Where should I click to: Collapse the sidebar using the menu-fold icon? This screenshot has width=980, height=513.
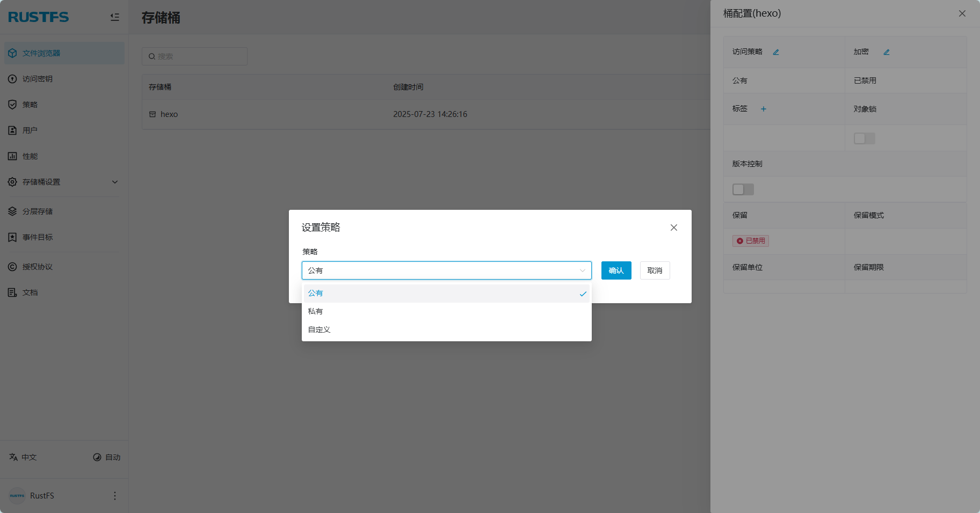coord(114,17)
